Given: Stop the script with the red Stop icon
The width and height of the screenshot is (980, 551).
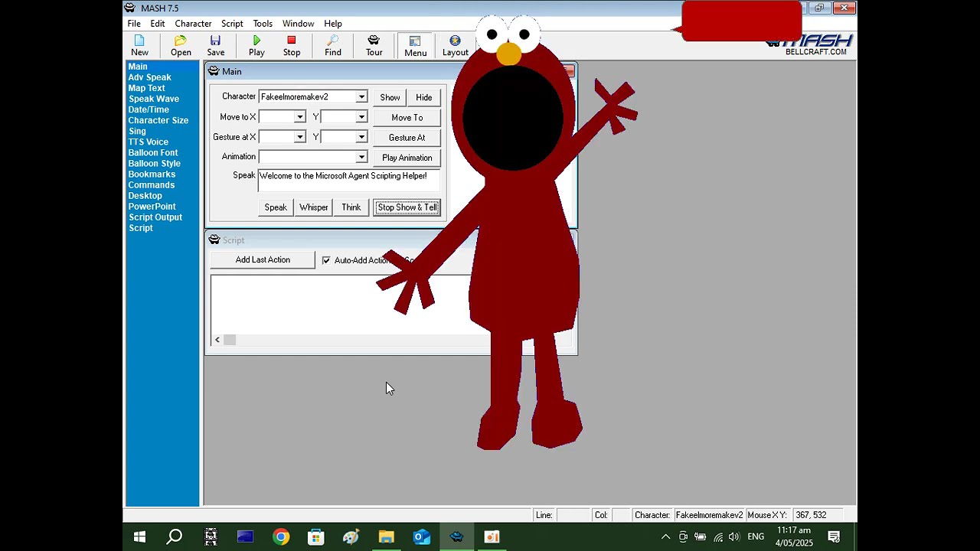Looking at the screenshot, I should coord(292,46).
